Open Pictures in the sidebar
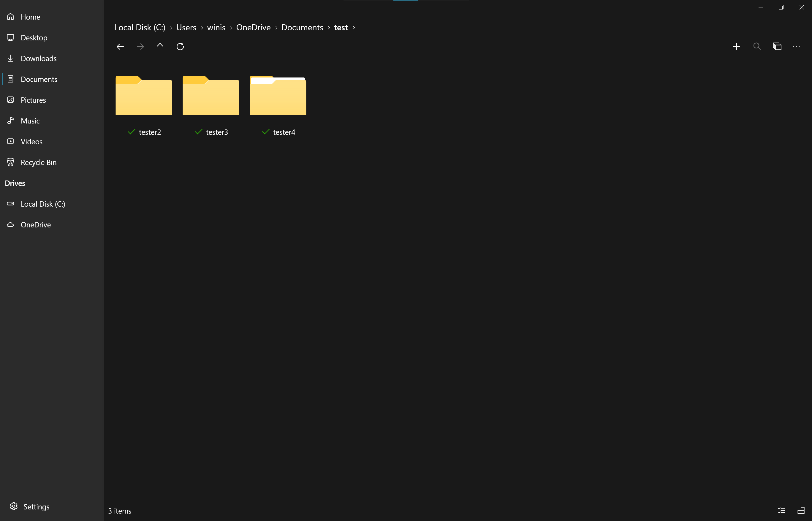Viewport: 812px width, 521px height. [x=52, y=100]
